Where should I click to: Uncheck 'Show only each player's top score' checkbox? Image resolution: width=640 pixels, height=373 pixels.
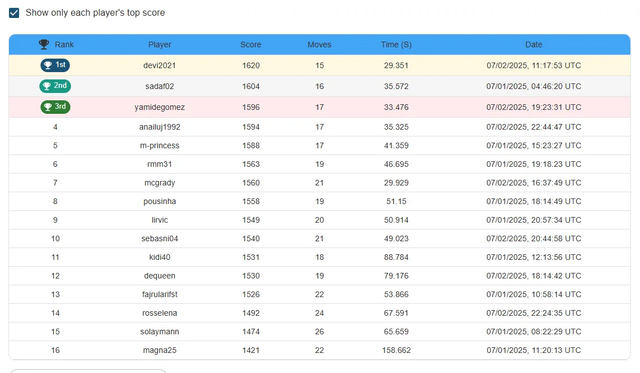pyautogui.click(x=14, y=13)
